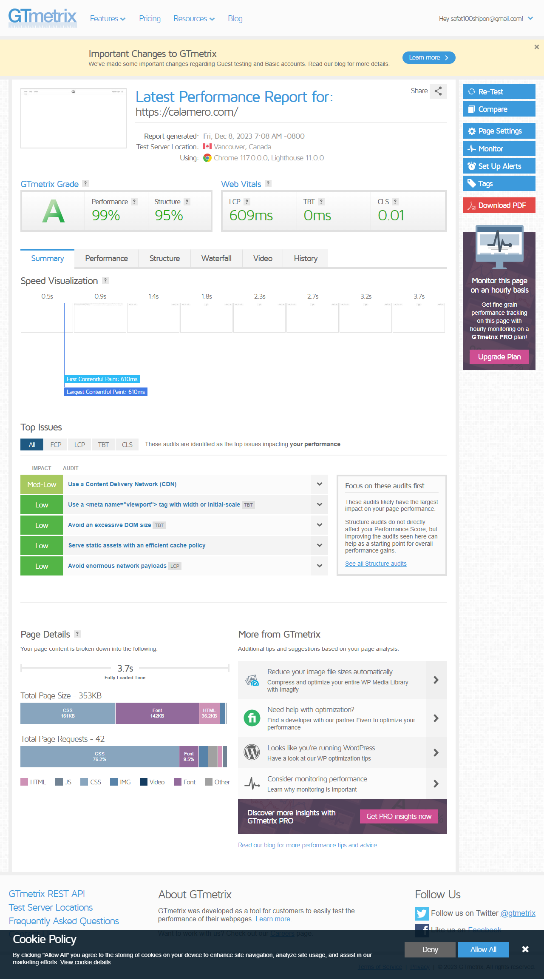Switch to the Waterfall tab
The height and width of the screenshot is (980, 544).
(216, 259)
